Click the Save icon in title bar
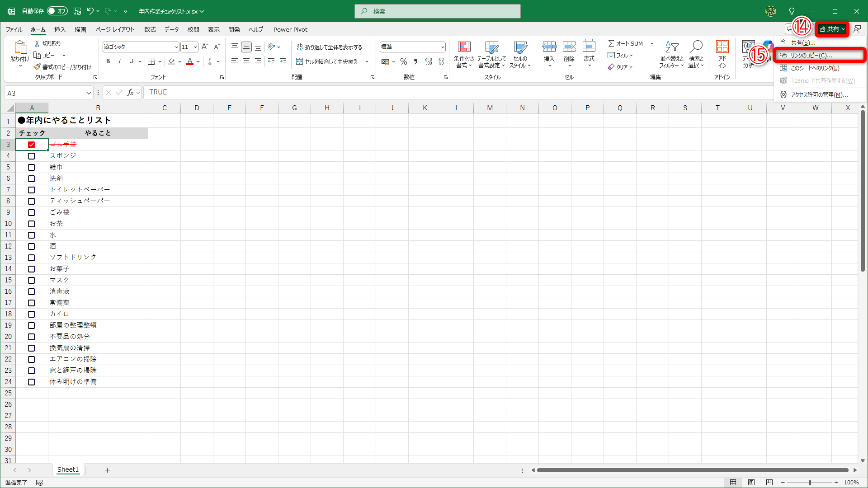Screen dimensions: 868x488 tap(77, 11)
